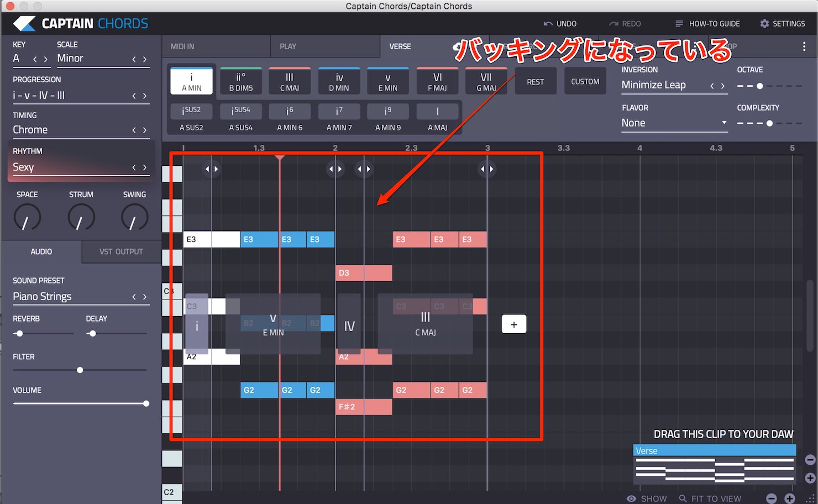Open the three-dot options menu
Viewport: 818px width, 504px height.
tap(804, 47)
